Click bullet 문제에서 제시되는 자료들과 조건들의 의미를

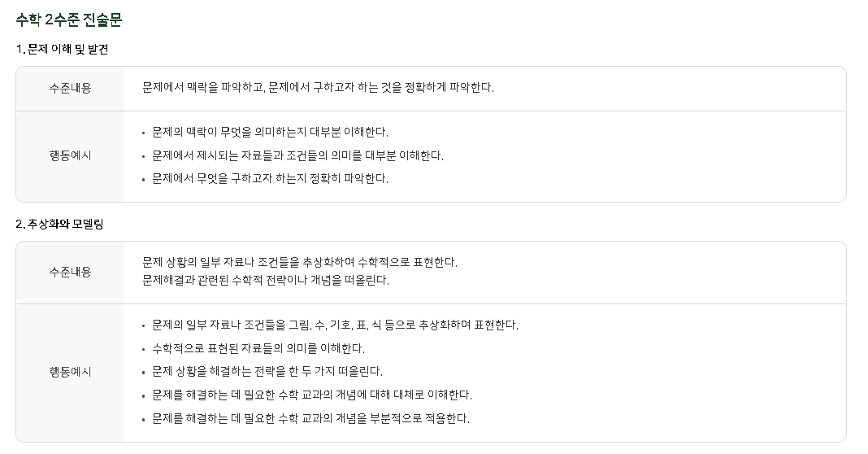297,155
